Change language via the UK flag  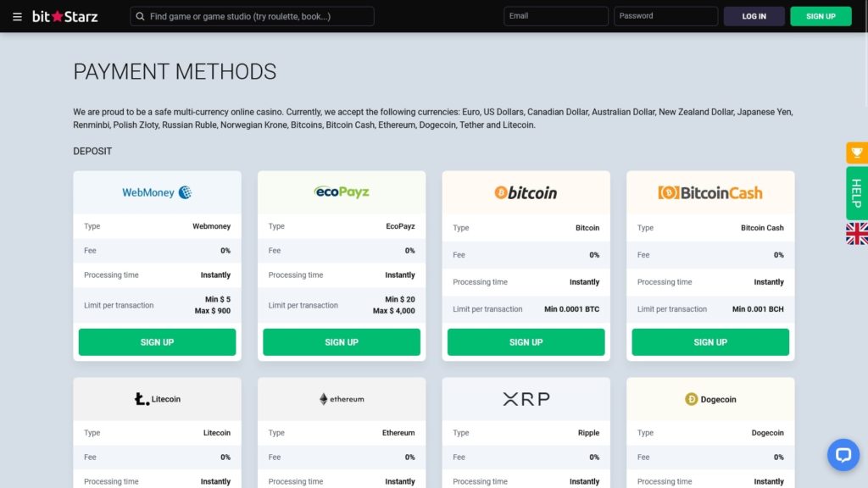[856, 234]
